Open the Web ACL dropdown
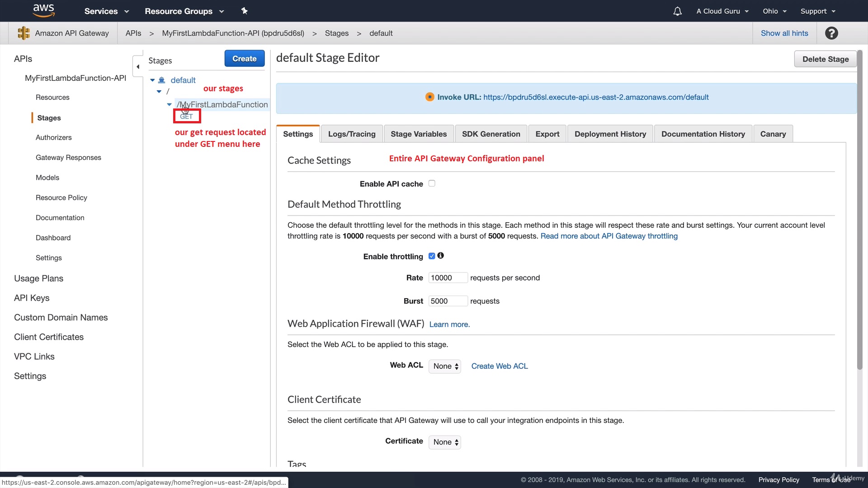Screen dimensions: 868x488 [x=445, y=366]
